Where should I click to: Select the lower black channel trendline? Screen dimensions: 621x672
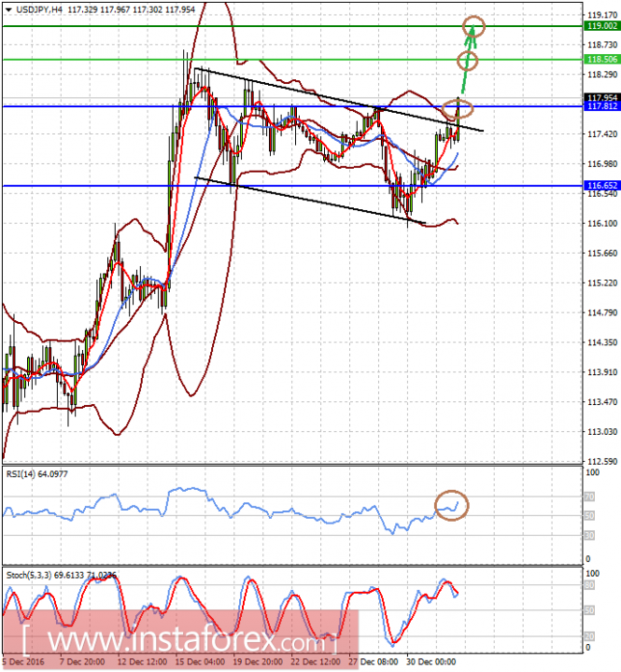tap(310, 201)
